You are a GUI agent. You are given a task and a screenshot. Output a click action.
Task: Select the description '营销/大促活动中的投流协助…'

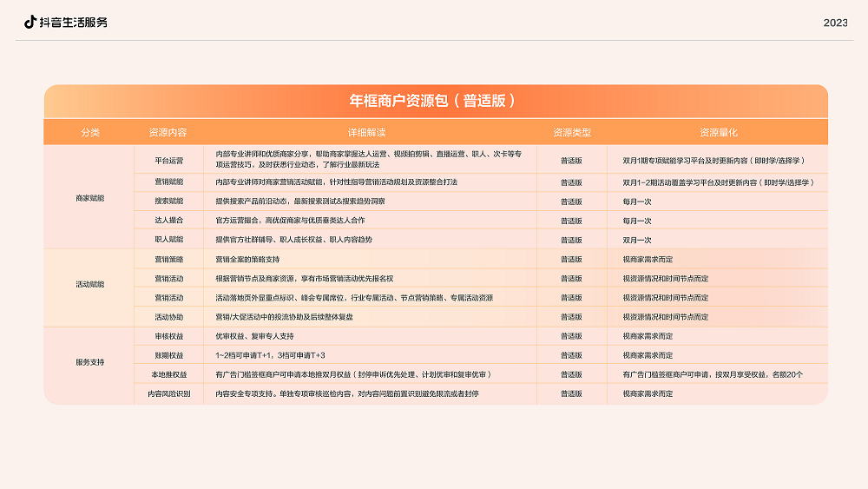pos(284,317)
